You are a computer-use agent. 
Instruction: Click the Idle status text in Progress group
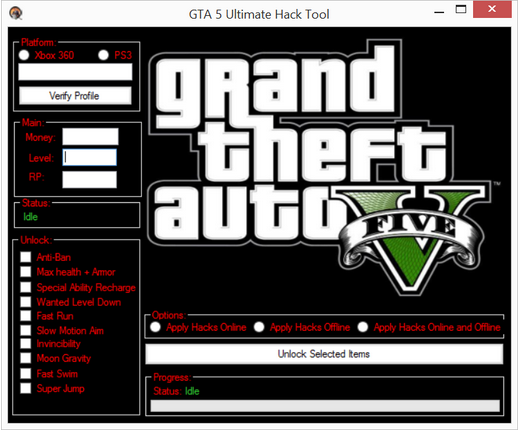point(192,391)
